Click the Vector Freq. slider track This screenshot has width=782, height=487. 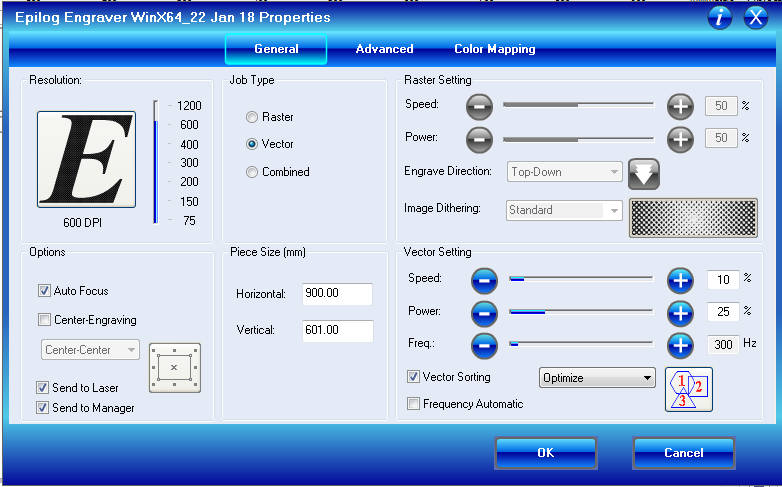[x=581, y=343]
